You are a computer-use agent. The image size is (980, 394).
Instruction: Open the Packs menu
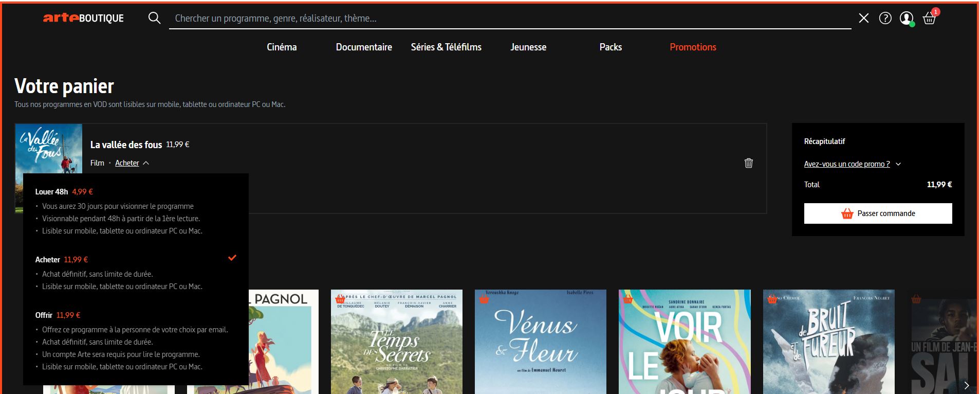coord(611,47)
